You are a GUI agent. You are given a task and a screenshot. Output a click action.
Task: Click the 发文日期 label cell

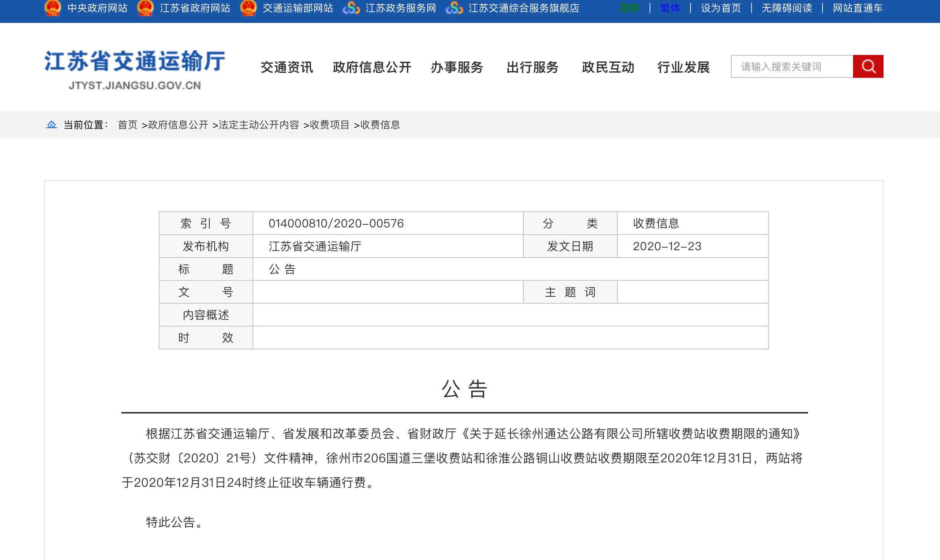click(x=570, y=246)
